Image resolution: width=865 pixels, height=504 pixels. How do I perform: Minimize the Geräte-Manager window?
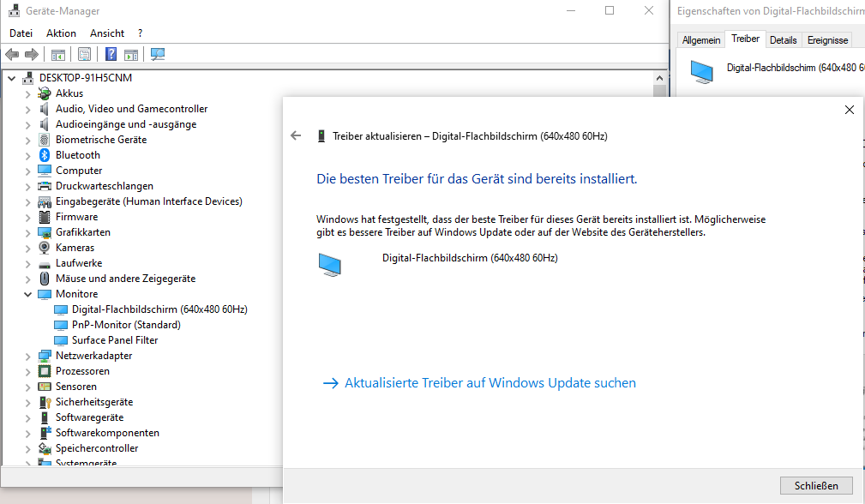point(571,10)
